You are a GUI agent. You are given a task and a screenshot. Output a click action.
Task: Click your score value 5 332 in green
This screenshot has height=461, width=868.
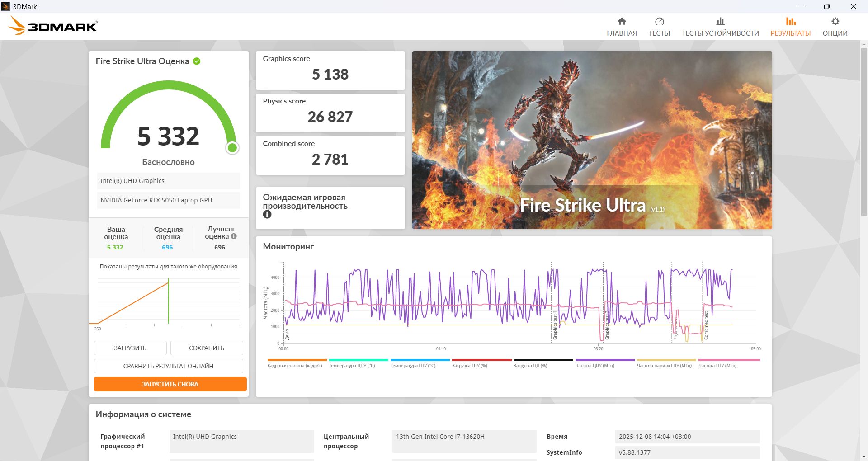point(115,247)
